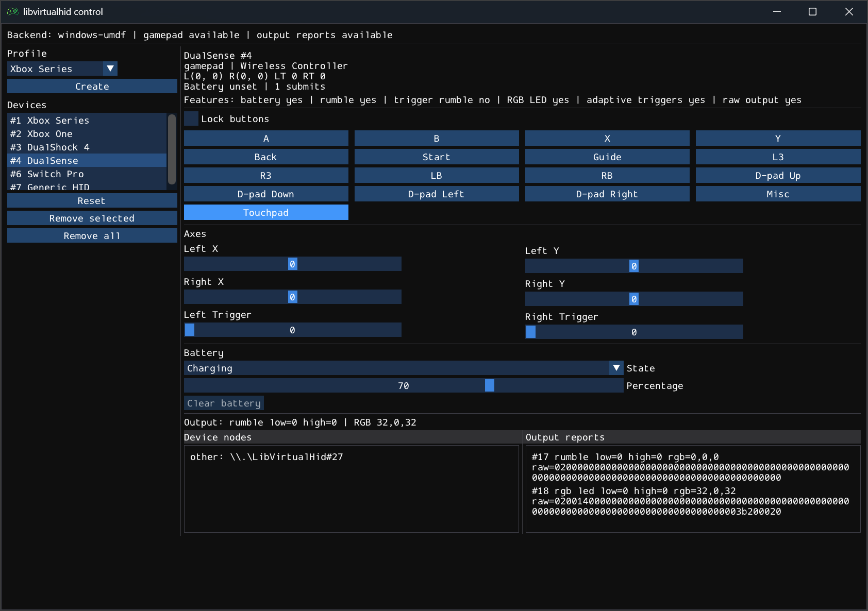Click the Left Y axis slider
Viewport: 868px width, 611px height.
pyautogui.click(x=634, y=266)
